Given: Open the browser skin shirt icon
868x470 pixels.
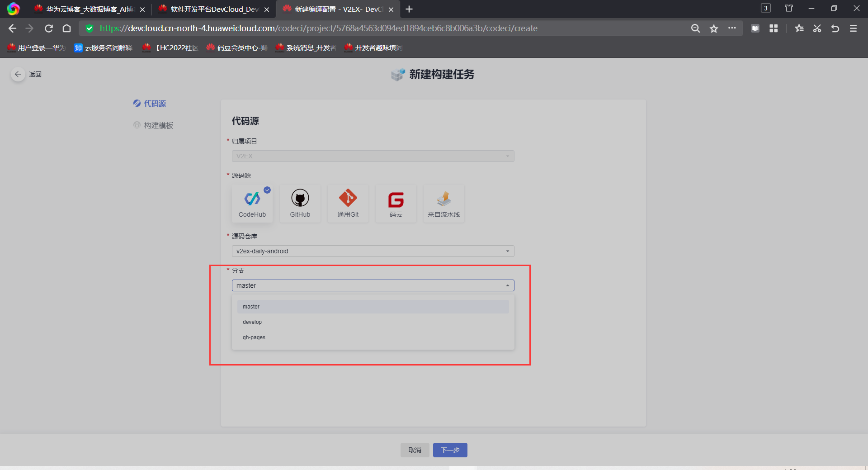Looking at the screenshot, I should pos(789,8).
